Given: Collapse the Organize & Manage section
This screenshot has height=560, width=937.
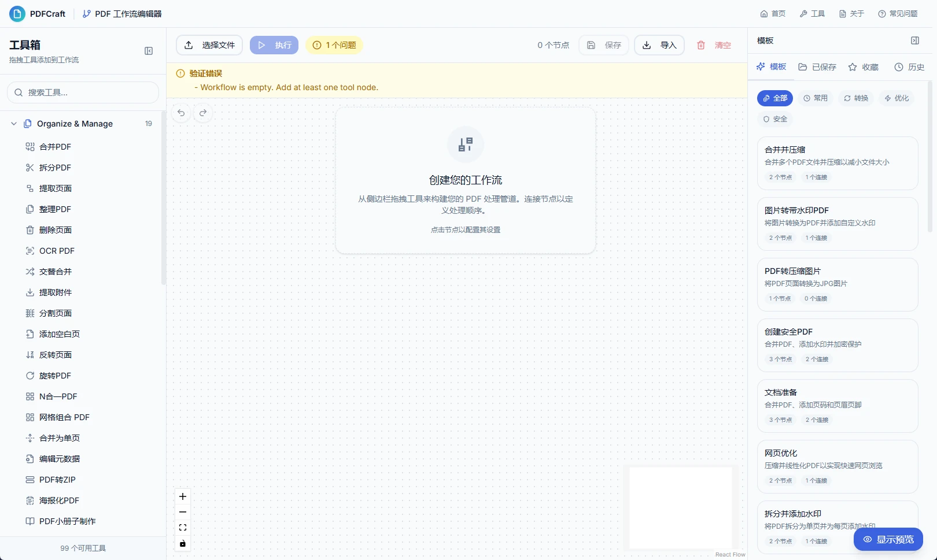Looking at the screenshot, I should [13, 124].
